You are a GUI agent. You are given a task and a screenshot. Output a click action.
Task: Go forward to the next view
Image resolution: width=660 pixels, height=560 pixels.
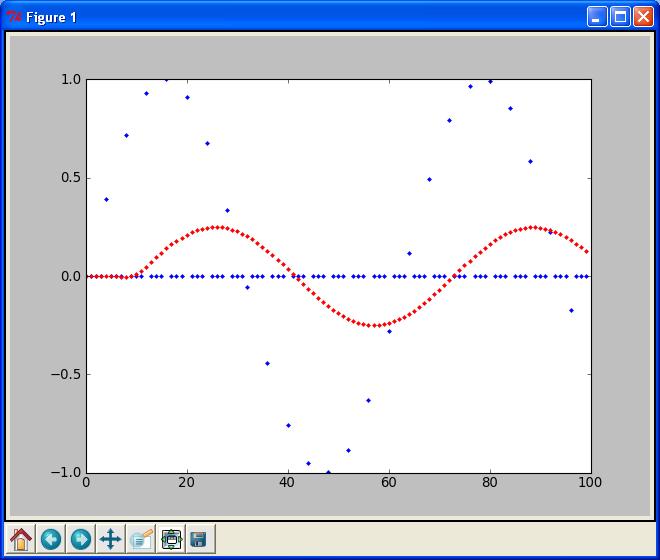pos(80,539)
